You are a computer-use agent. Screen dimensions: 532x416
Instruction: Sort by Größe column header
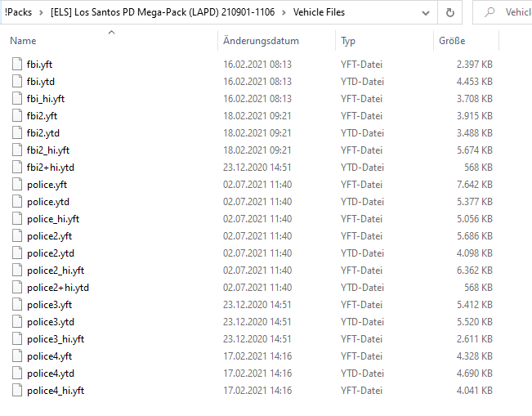click(x=452, y=41)
